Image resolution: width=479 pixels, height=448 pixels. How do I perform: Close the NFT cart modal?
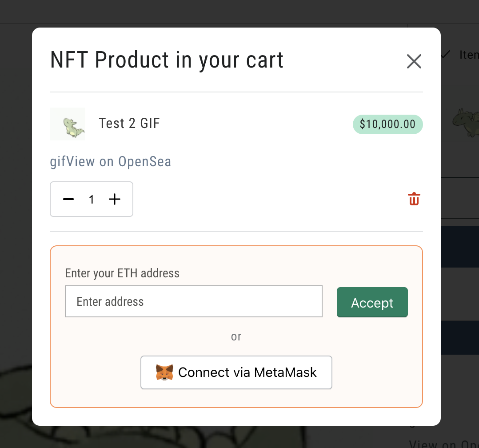[x=414, y=61]
